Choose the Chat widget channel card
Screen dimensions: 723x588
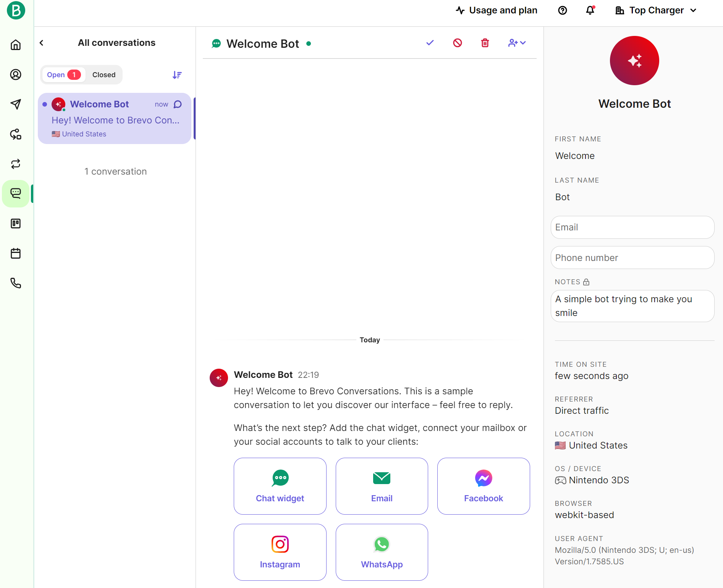[x=280, y=486]
